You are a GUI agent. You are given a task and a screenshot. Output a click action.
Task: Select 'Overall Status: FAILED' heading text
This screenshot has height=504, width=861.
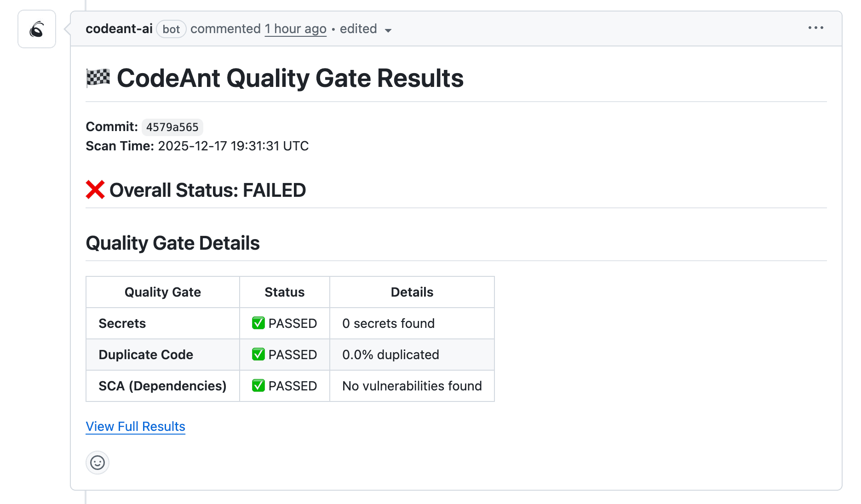click(x=208, y=190)
